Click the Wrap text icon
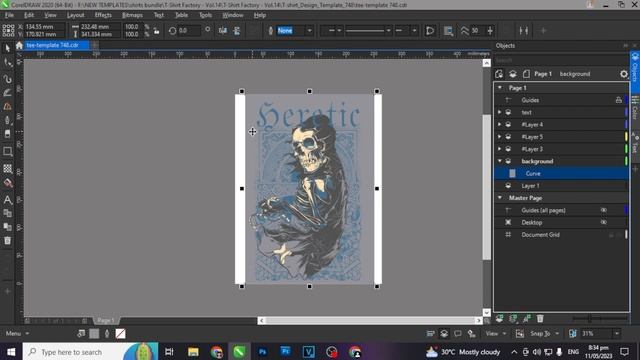 coord(448,31)
